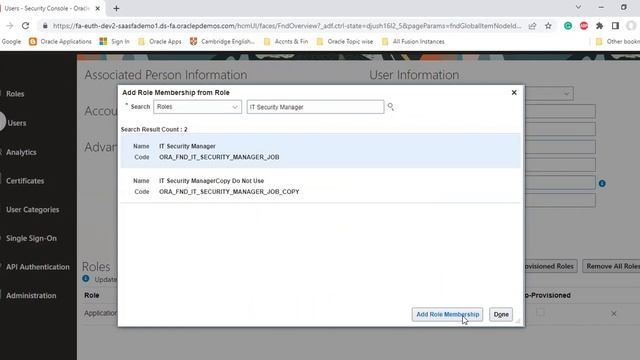Close the Add Role Membership dialog
The width and height of the screenshot is (640, 360).
(x=514, y=93)
